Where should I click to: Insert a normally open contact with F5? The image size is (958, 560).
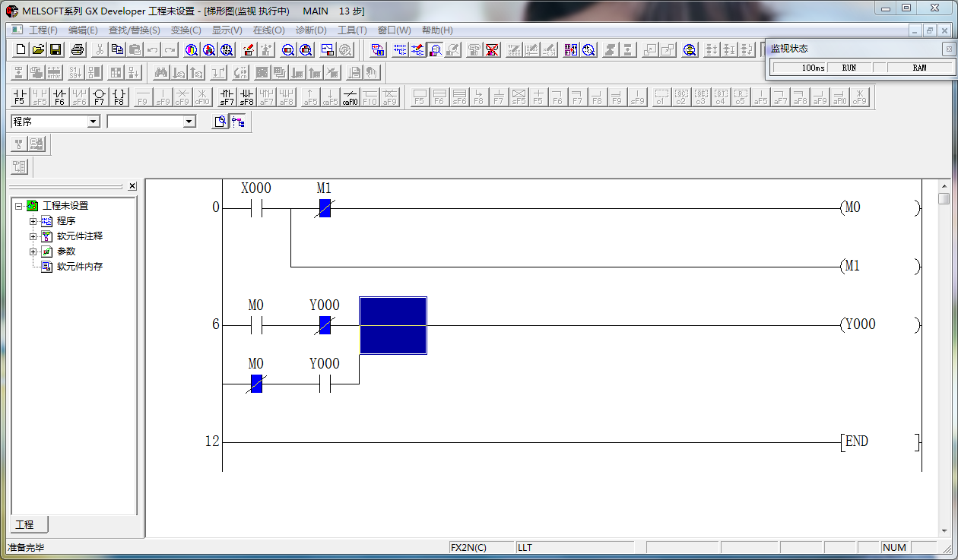pos(20,96)
